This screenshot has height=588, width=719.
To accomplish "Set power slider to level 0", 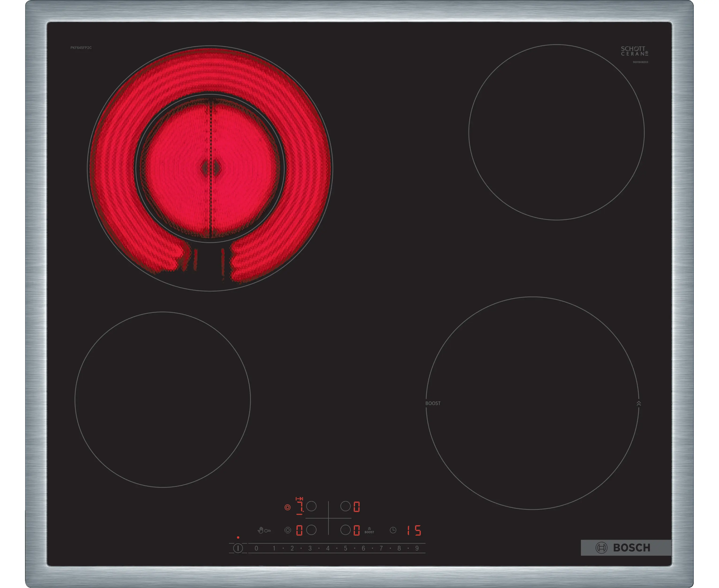I will [257, 548].
